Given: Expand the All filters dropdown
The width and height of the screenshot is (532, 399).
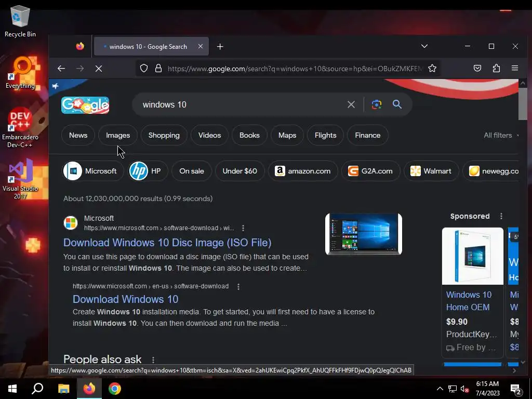Looking at the screenshot, I should tap(501, 135).
